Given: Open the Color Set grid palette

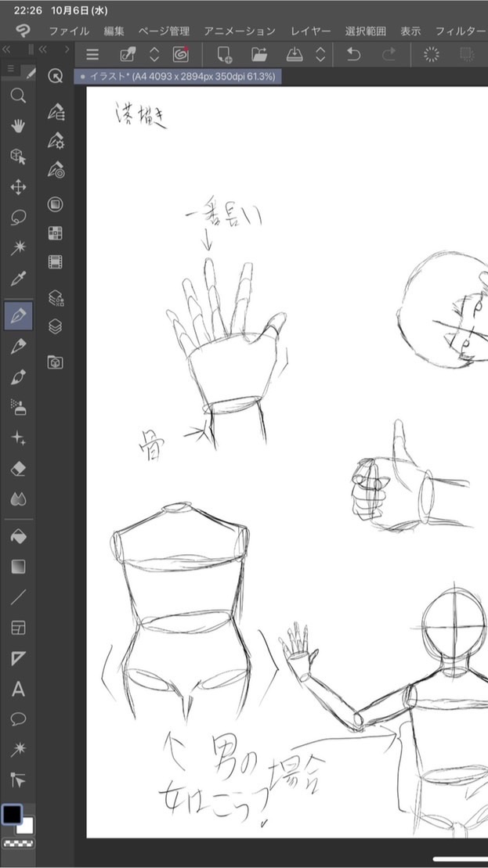Looking at the screenshot, I should 56,233.
